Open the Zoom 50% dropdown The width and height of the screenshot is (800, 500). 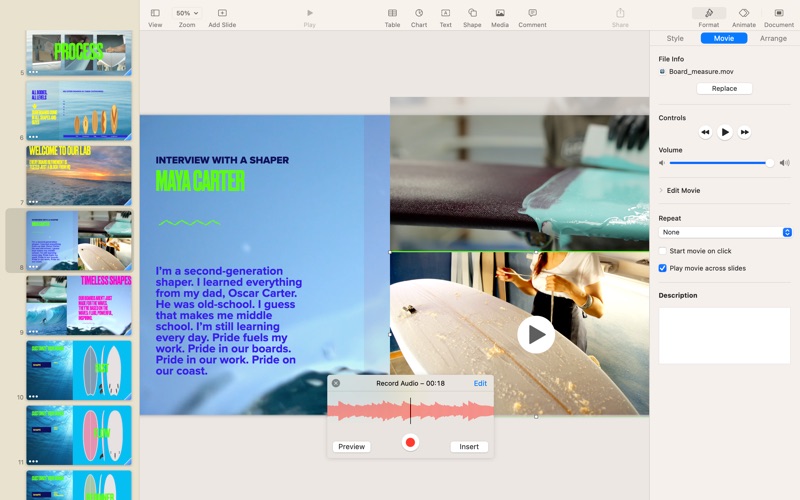tap(187, 14)
